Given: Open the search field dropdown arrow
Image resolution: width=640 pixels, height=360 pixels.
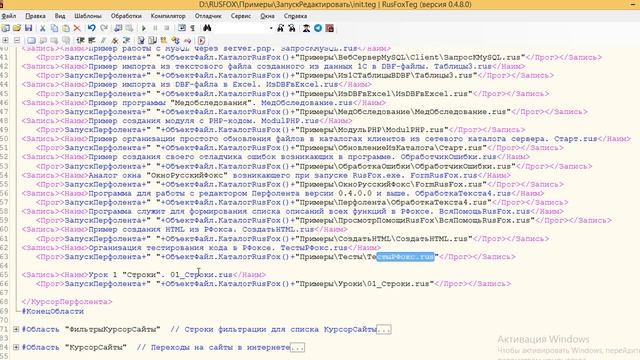Looking at the screenshot, I should (x=271, y=29).
